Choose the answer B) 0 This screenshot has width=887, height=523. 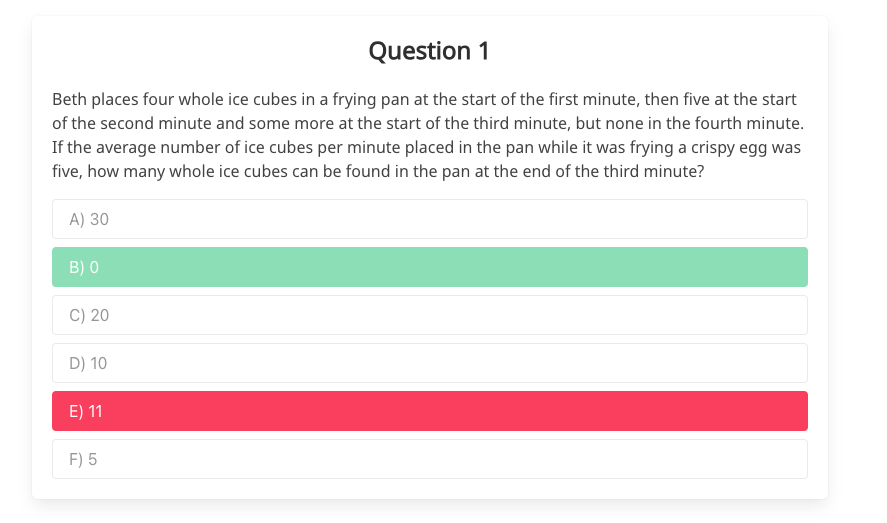429,267
